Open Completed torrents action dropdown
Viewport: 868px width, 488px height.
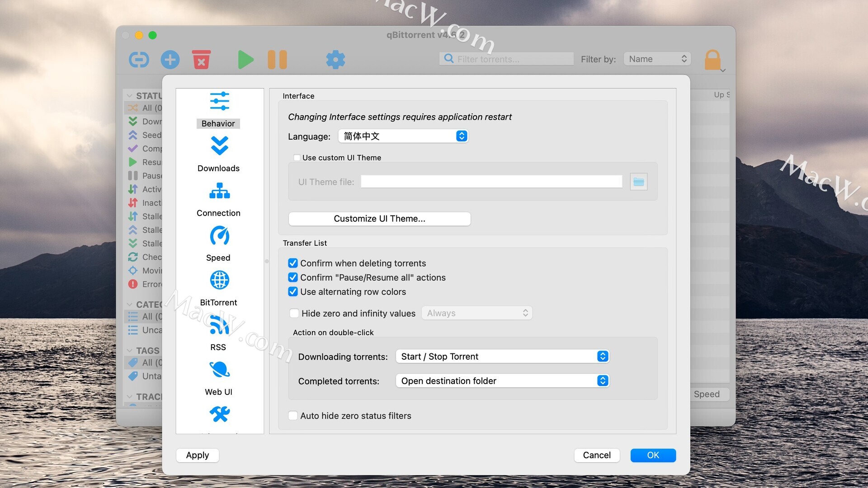(x=502, y=381)
